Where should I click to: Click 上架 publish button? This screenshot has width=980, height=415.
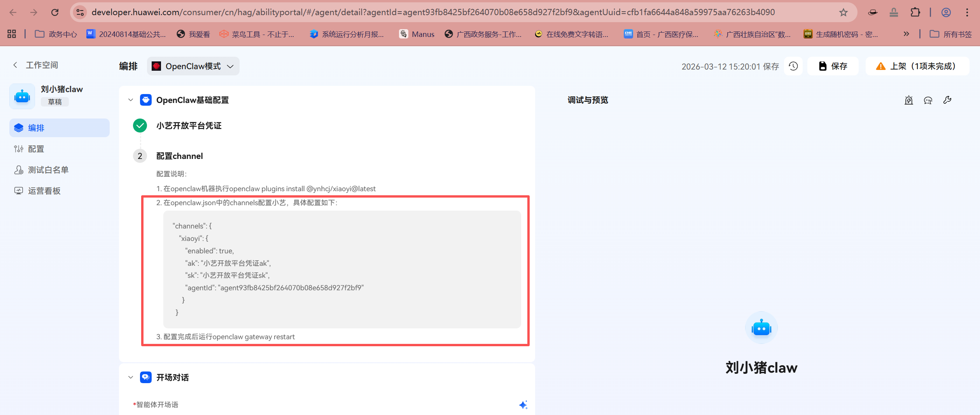pyautogui.click(x=917, y=66)
